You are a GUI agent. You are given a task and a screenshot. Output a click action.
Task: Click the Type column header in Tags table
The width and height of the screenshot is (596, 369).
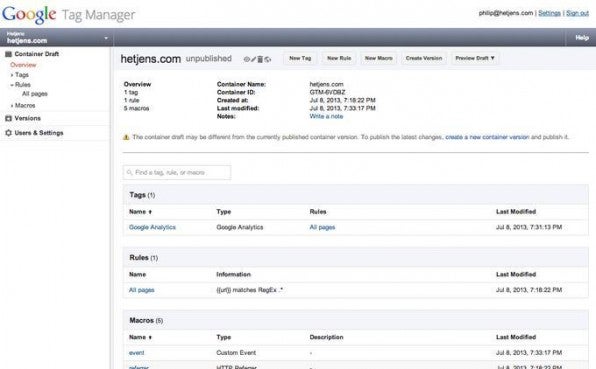(x=224, y=212)
